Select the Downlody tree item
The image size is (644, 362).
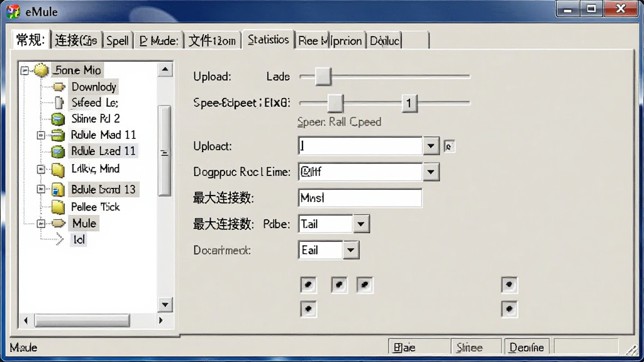[x=94, y=87]
